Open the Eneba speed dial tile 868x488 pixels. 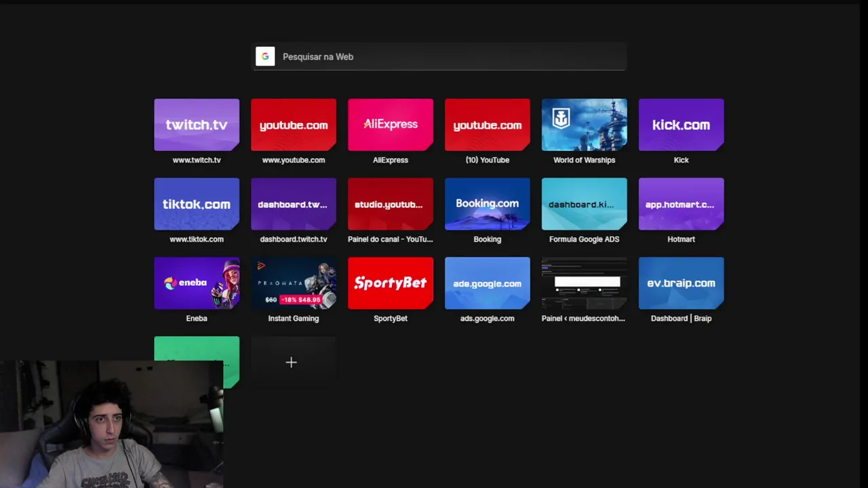tap(197, 283)
